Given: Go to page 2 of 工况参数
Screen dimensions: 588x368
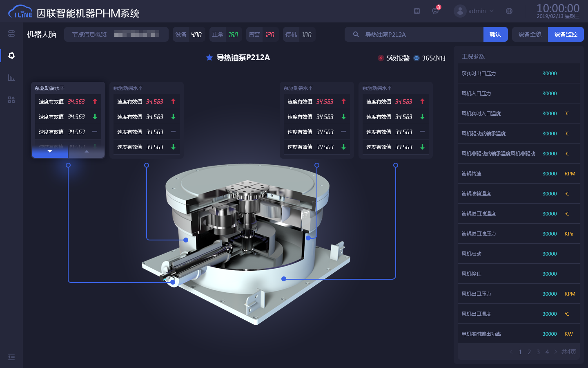Looking at the screenshot, I should [529, 352].
